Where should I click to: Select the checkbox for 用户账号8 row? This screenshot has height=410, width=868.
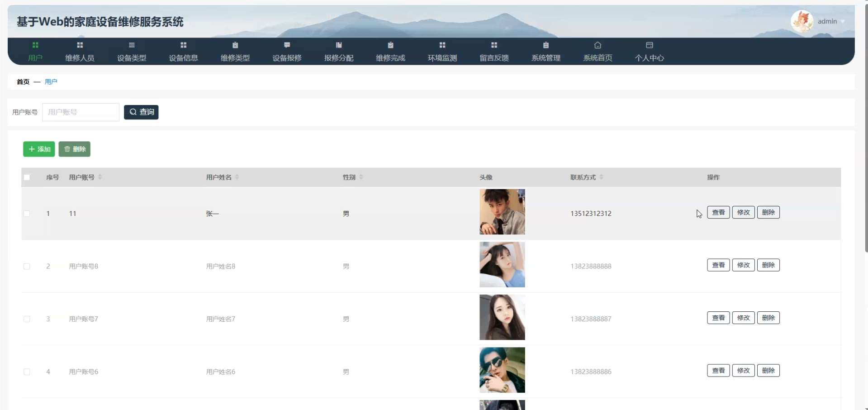coord(27,267)
